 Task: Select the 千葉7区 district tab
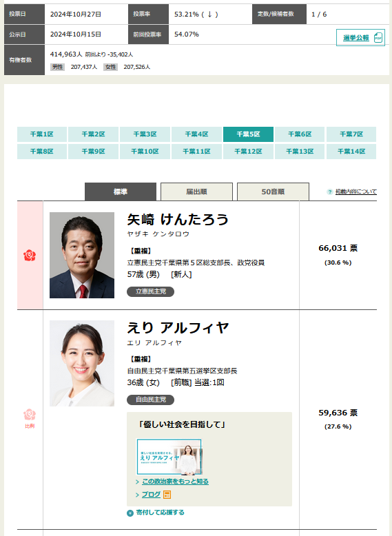tap(351, 134)
